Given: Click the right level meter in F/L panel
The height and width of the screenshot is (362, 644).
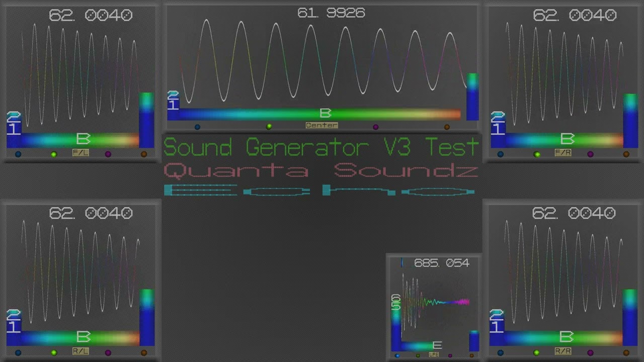Looking at the screenshot, I should tap(146, 120).
